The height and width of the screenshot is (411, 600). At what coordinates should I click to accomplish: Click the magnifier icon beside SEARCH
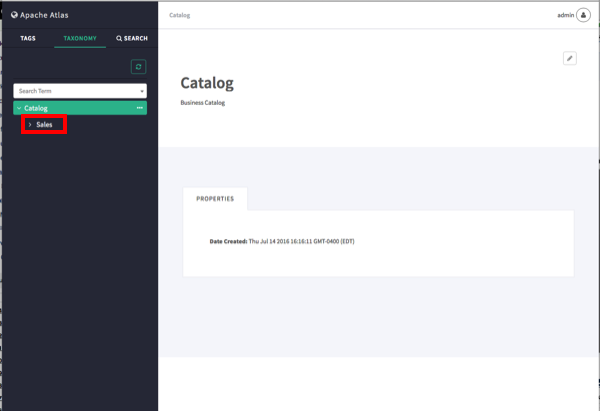(119, 38)
